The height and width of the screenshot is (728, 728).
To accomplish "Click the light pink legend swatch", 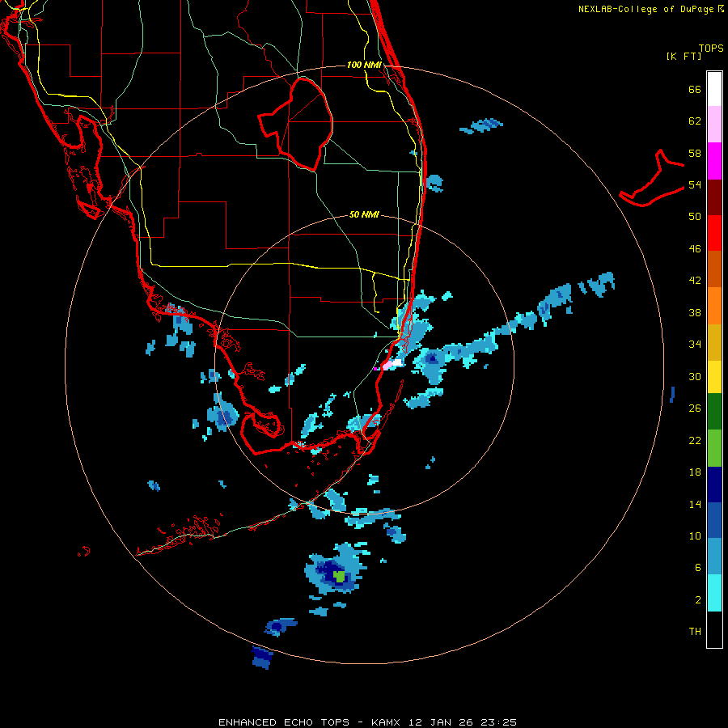I will click(x=714, y=124).
